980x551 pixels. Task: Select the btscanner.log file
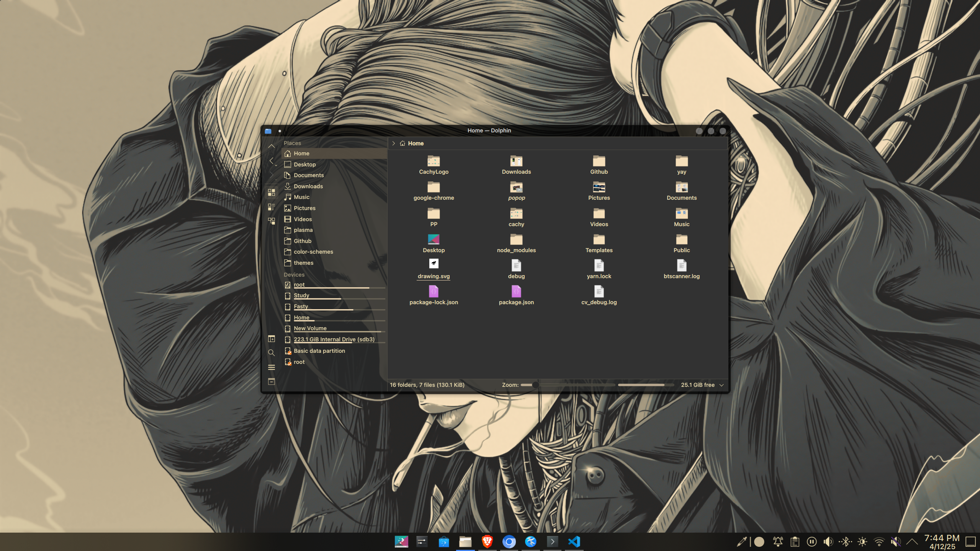click(x=681, y=270)
